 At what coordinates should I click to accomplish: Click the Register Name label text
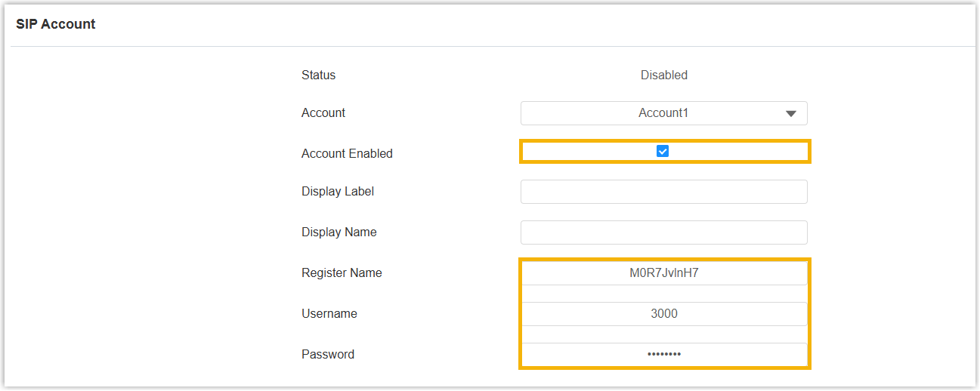click(342, 273)
